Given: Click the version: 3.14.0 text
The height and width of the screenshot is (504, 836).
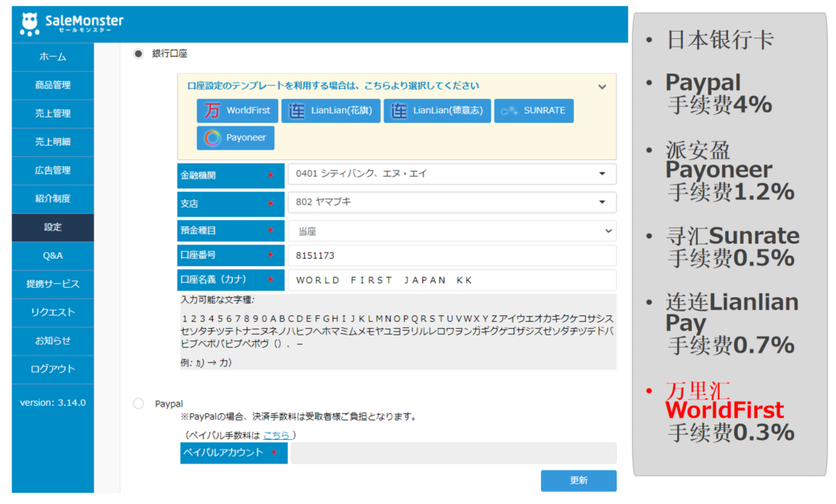Looking at the screenshot, I should [x=53, y=403].
